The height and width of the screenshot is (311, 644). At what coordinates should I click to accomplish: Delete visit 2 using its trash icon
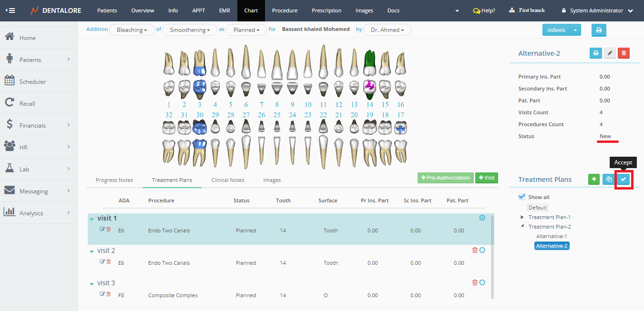click(474, 250)
